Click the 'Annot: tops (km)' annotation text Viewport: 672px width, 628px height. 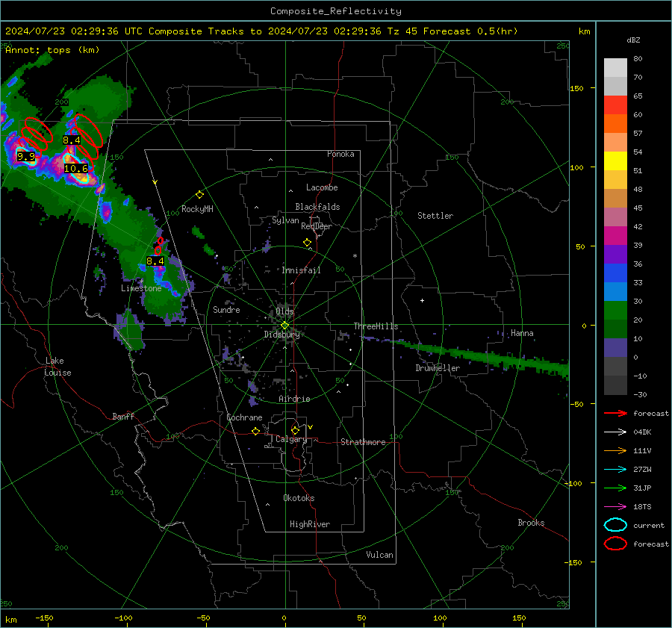[52, 50]
